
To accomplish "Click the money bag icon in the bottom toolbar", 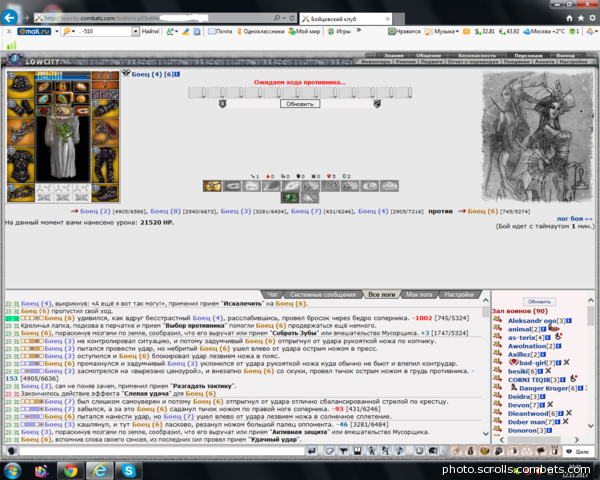I will pyautogui.click(x=471, y=451).
